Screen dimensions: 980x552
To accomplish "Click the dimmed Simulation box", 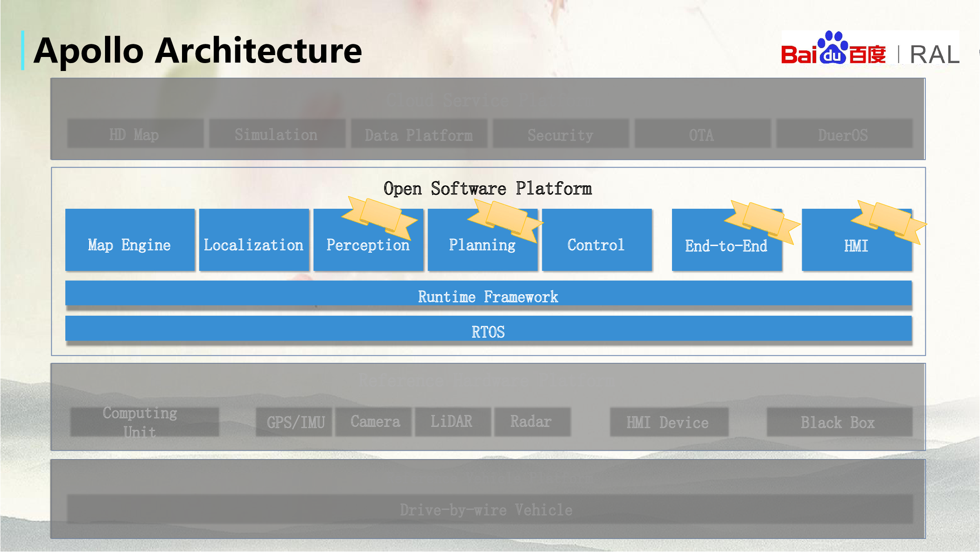I will pyautogui.click(x=277, y=134).
